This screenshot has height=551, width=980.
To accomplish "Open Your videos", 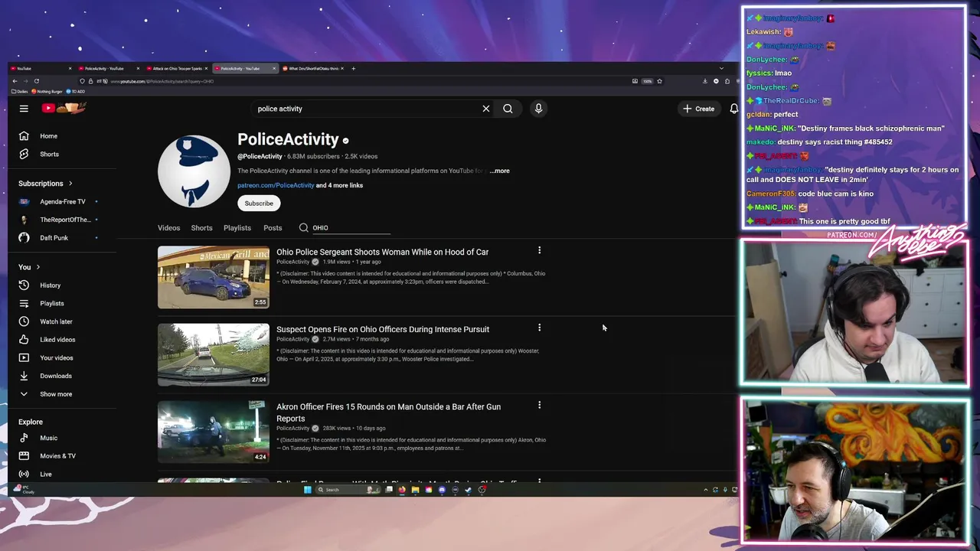I will pos(56,357).
